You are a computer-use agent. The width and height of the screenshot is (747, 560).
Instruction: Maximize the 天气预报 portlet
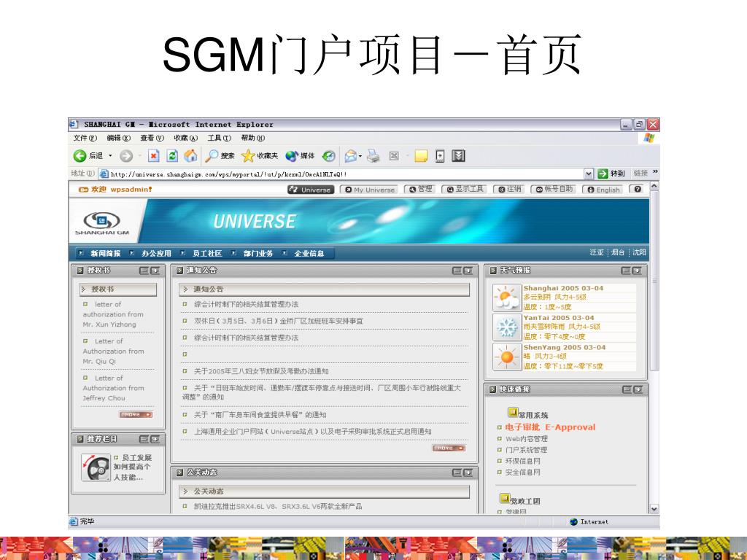(x=637, y=271)
